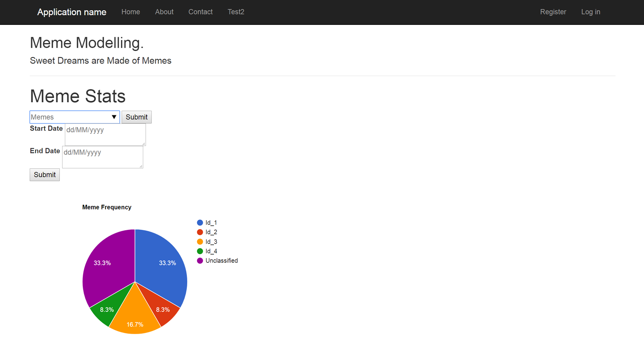The height and width of the screenshot is (364, 644).
Task: Click the Submit button beside Memes dropdown
Action: [136, 117]
